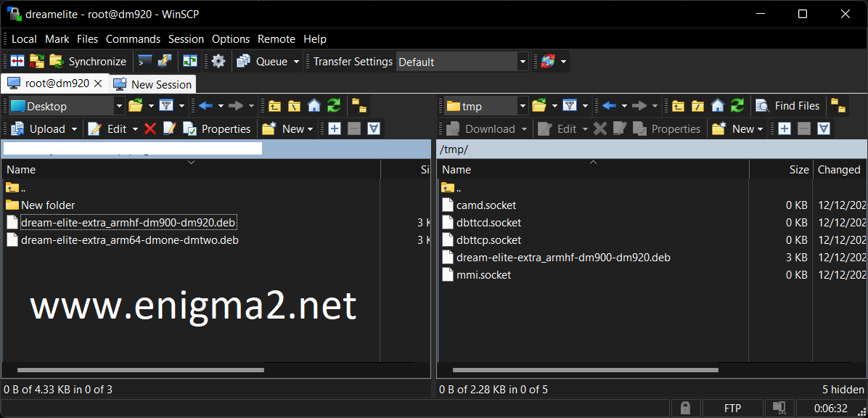The image size is (868, 418).
Task: Click the local New button
Action: [288, 129]
